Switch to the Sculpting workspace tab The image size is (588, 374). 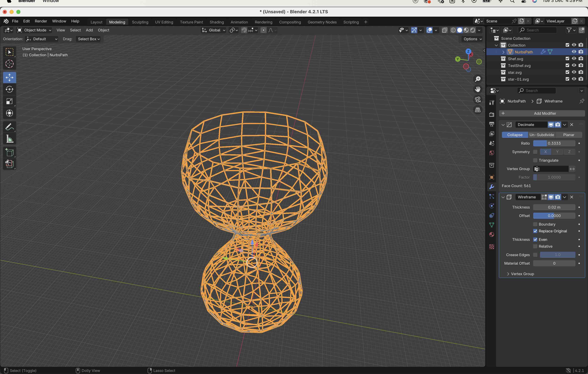point(140,22)
